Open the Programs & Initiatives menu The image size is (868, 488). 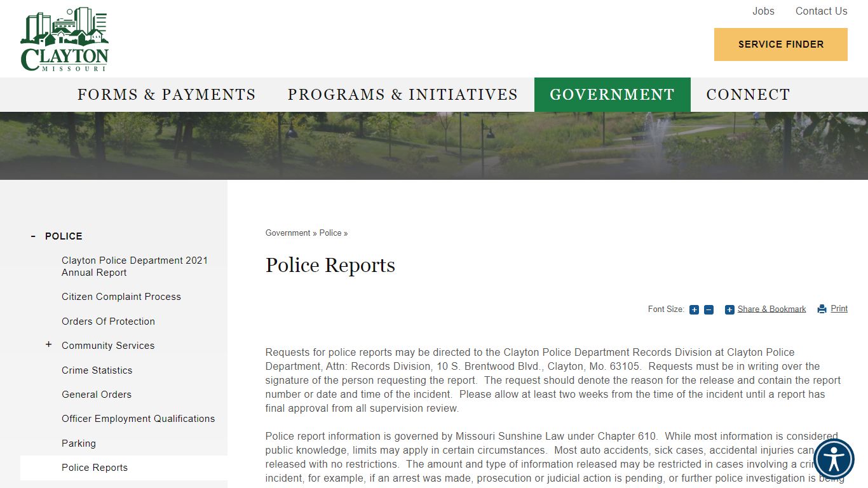(403, 95)
